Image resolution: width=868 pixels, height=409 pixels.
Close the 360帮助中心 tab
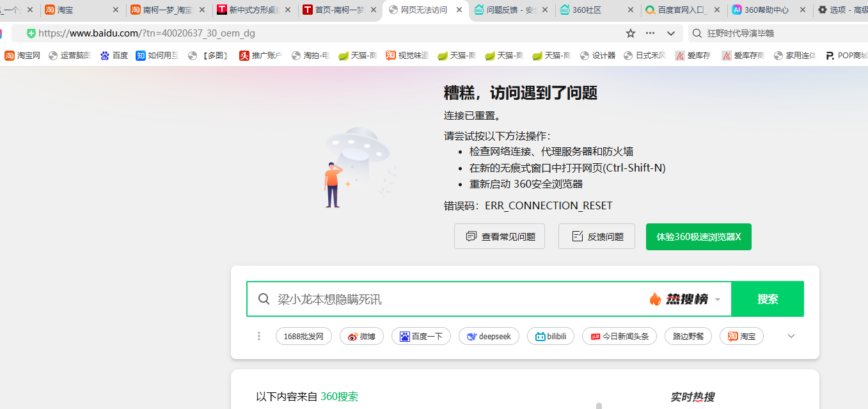[x=802, y=10]
